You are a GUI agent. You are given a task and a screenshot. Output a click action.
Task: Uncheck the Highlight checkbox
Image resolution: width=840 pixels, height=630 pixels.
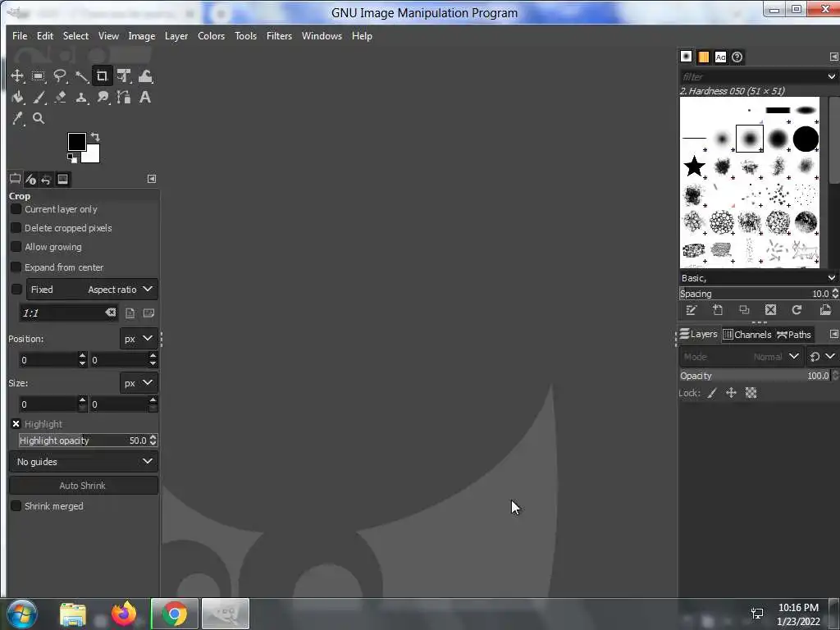pos(16,424)
